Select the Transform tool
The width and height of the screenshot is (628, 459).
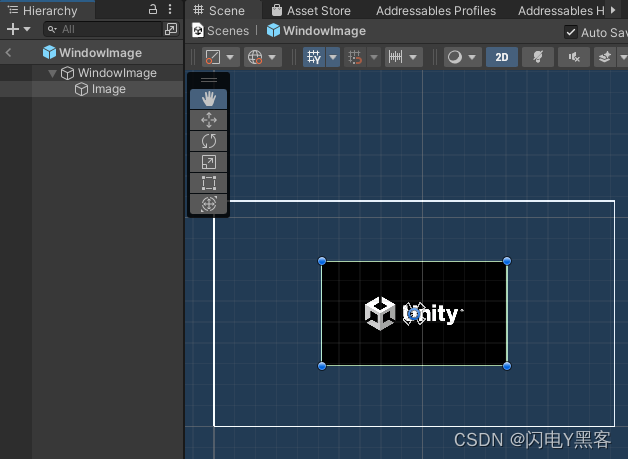208,204
